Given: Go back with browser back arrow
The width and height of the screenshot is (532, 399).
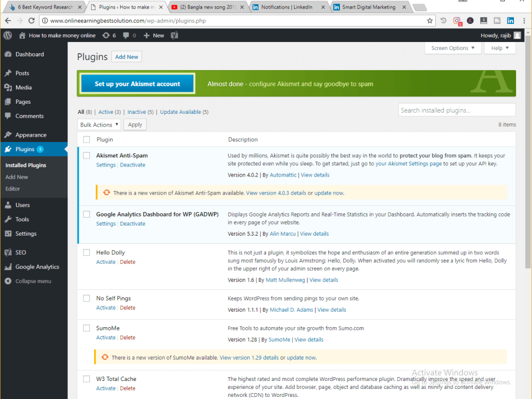Looking at the screenshot, I should (8, 21).
